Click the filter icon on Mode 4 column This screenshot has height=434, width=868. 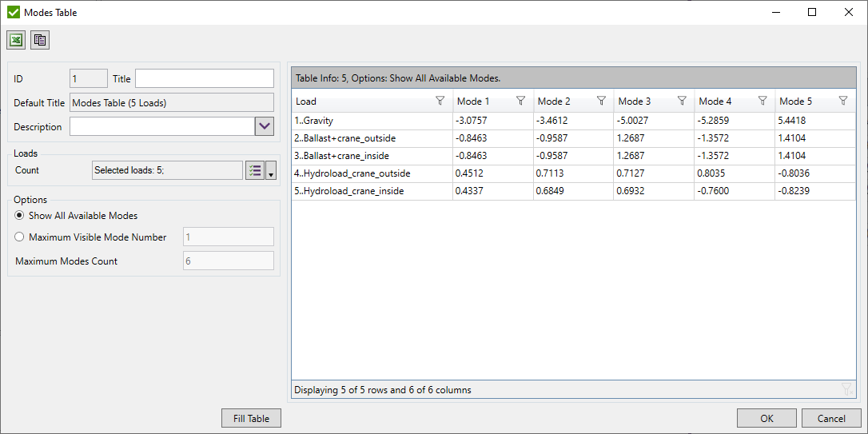(x=762, y=101)
